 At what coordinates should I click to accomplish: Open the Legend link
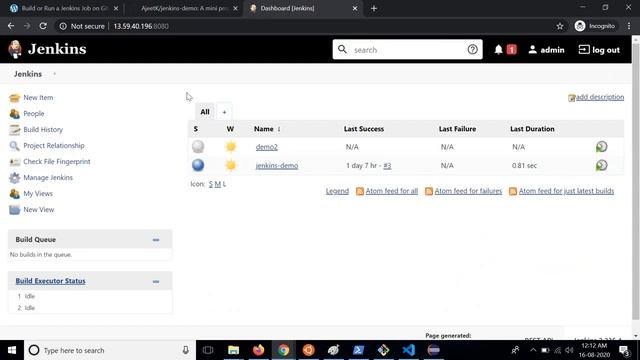(337, 191)
